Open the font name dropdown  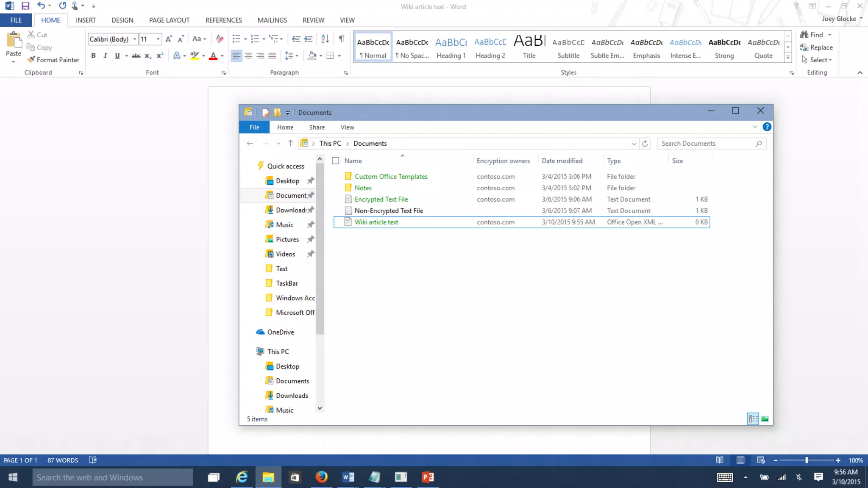coord(135,39)
